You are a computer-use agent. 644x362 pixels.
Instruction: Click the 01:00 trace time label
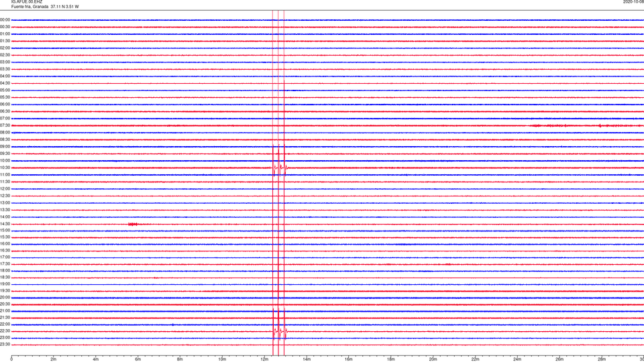click(x=5, y=34)
